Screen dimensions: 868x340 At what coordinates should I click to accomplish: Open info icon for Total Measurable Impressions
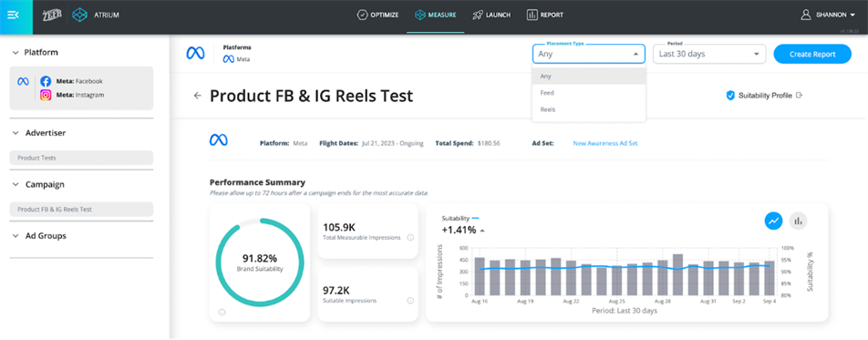pos(410,238)
